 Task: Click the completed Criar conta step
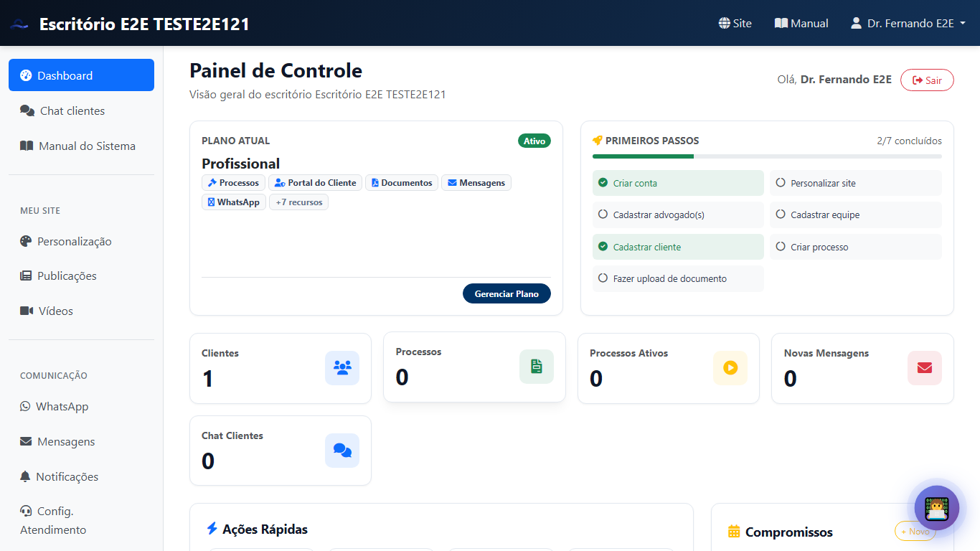pyautogui.click(x=678, y=183)
